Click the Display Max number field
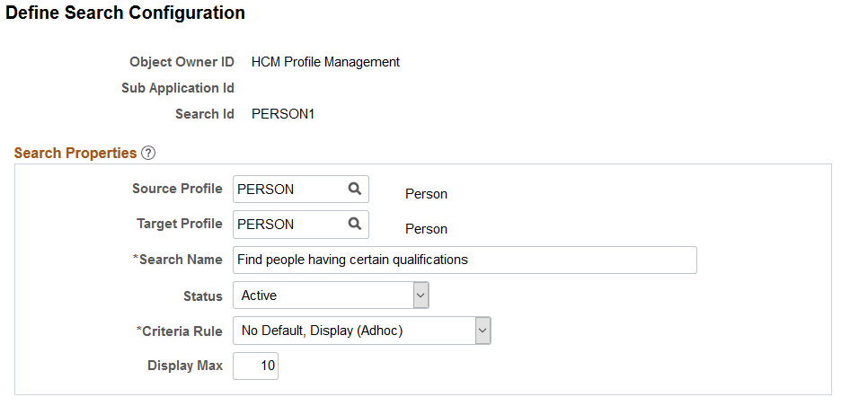This screenshot has height=406, width=868. (256, 366)
